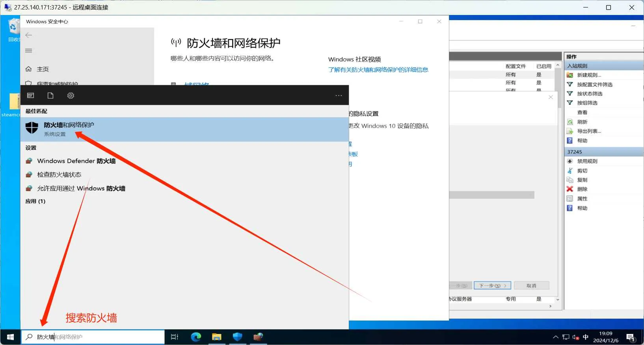Click 新建规则... in the actions pane
Image resolution: width=644 pixels, height=345 pixels.
589,75
